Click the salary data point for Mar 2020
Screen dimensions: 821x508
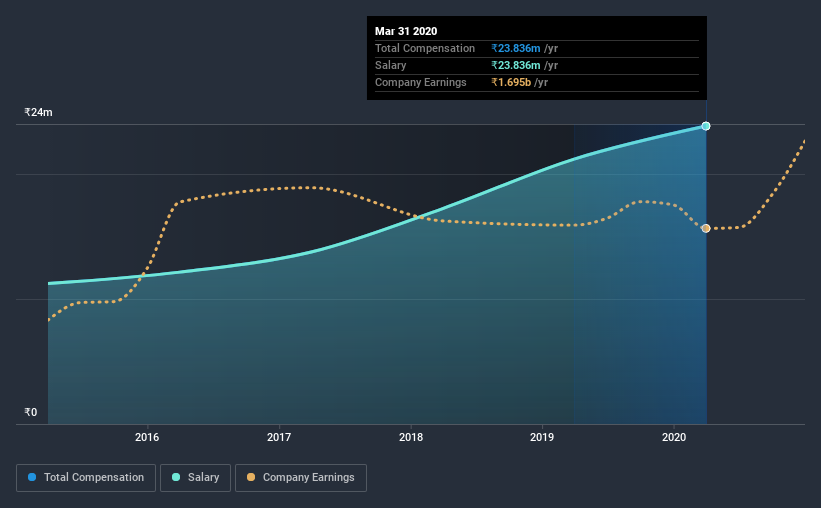[x=706, y=126]
